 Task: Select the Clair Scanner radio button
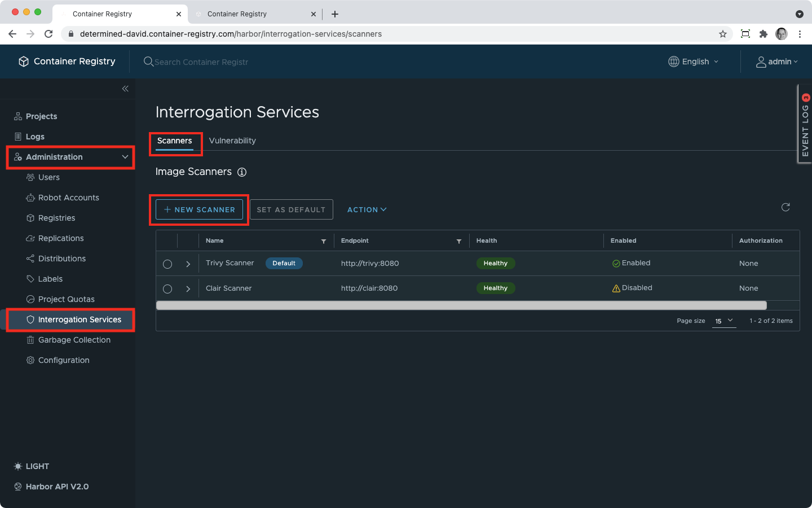coord(167,289)
